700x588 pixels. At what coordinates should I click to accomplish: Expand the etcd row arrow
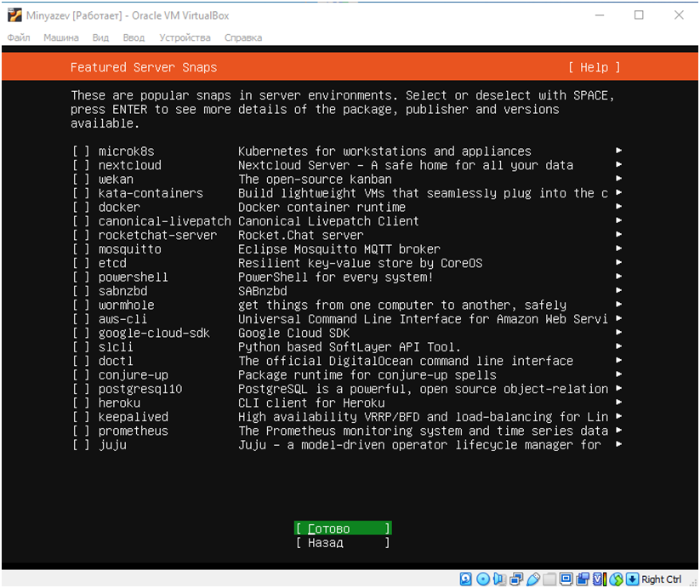click(618, 263)
